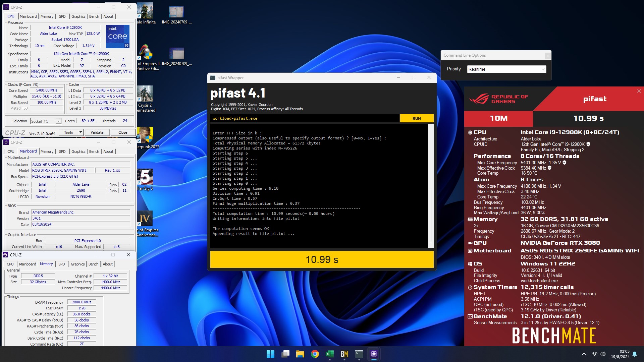Viewport: 644px width, 362px height.
Task: Select CPU tab in middle CPU-Z window
Action: point(11,152)
